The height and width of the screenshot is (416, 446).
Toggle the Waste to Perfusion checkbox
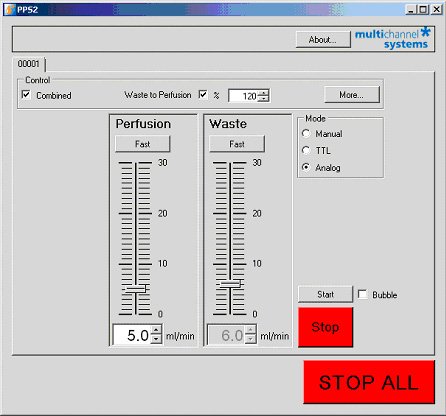click(x=203, y=95)
